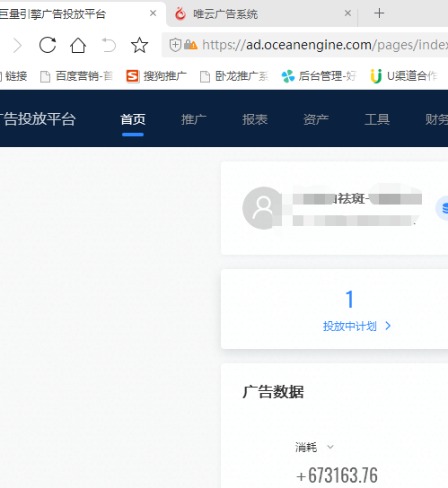Switch to the 唯云广告系统 tab
This screenshot has width=448, height=488.
261,14
